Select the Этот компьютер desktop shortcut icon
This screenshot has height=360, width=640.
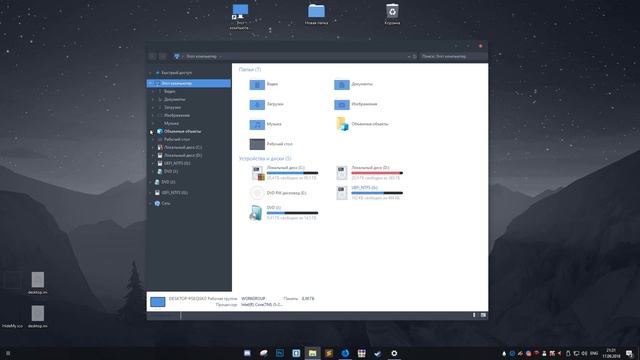coord(240,11)
